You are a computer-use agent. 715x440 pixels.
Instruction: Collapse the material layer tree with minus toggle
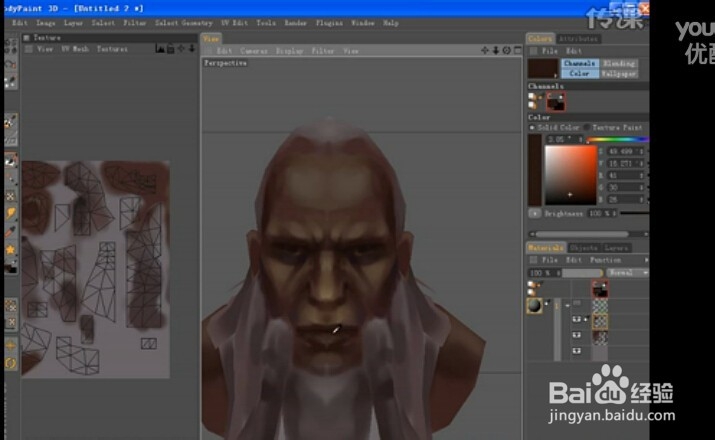coord(568,305)
